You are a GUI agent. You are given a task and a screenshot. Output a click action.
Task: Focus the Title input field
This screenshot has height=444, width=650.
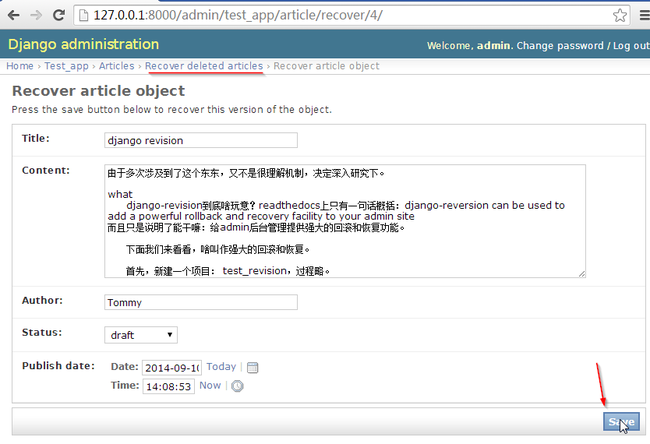[201, 140]
